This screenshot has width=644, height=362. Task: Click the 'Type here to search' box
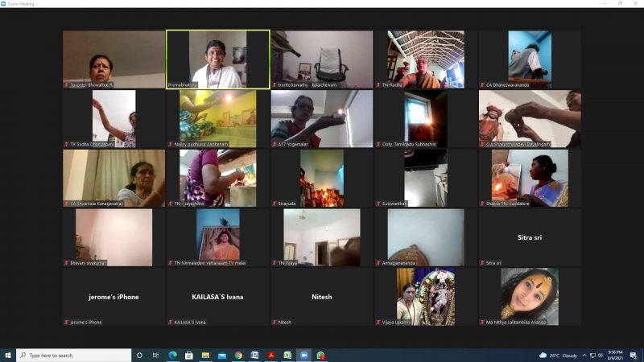click(74, 355)
